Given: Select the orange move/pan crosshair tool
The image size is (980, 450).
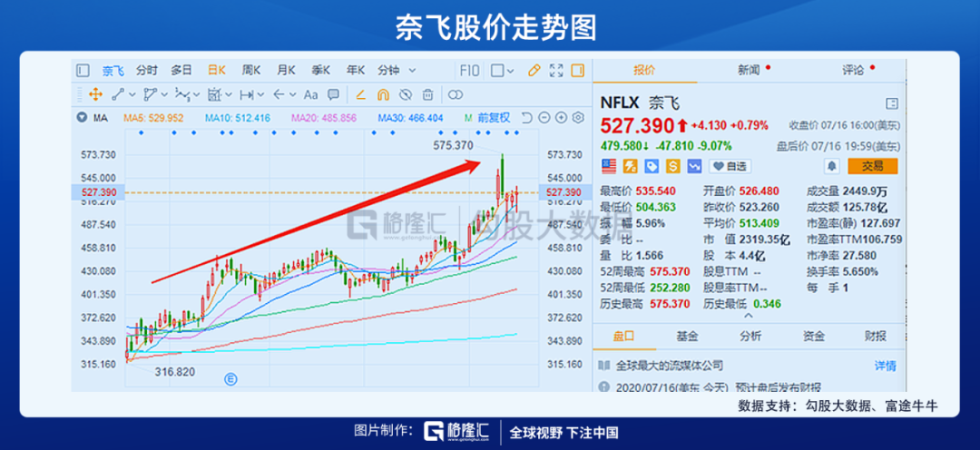Looking at the screenshot, I should (x=95, y=95).
